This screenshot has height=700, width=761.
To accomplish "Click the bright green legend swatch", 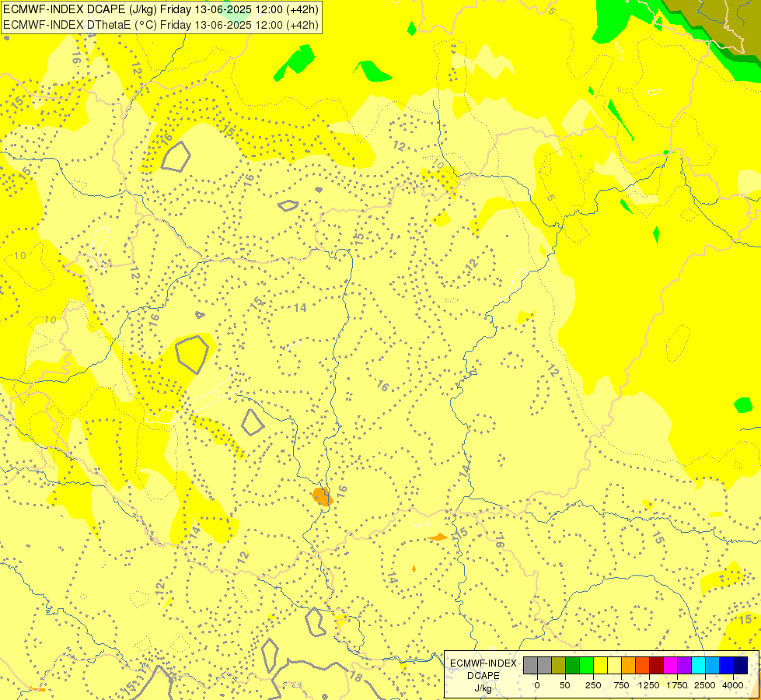I will [x=587, y=665].
